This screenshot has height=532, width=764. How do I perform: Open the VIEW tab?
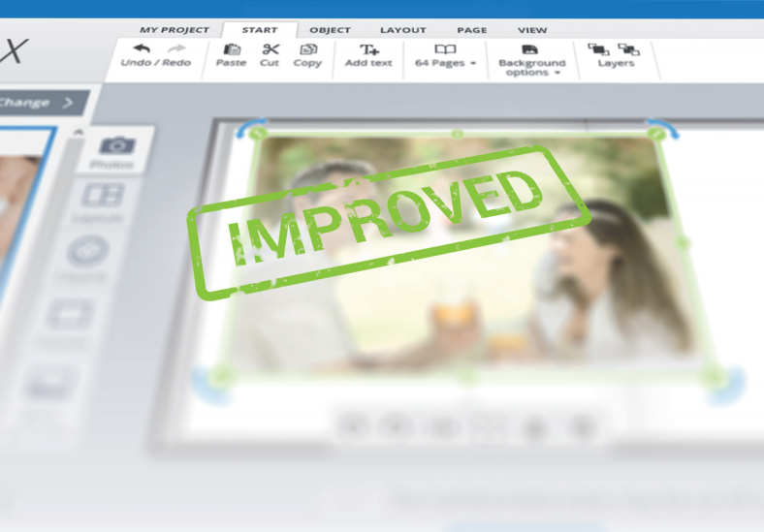(x=532, y=30)
